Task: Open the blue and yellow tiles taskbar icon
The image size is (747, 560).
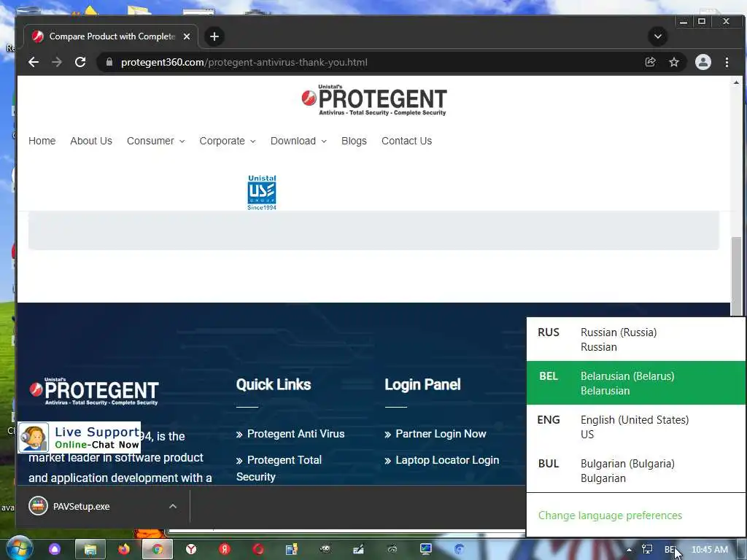Action: coord(292,549)
